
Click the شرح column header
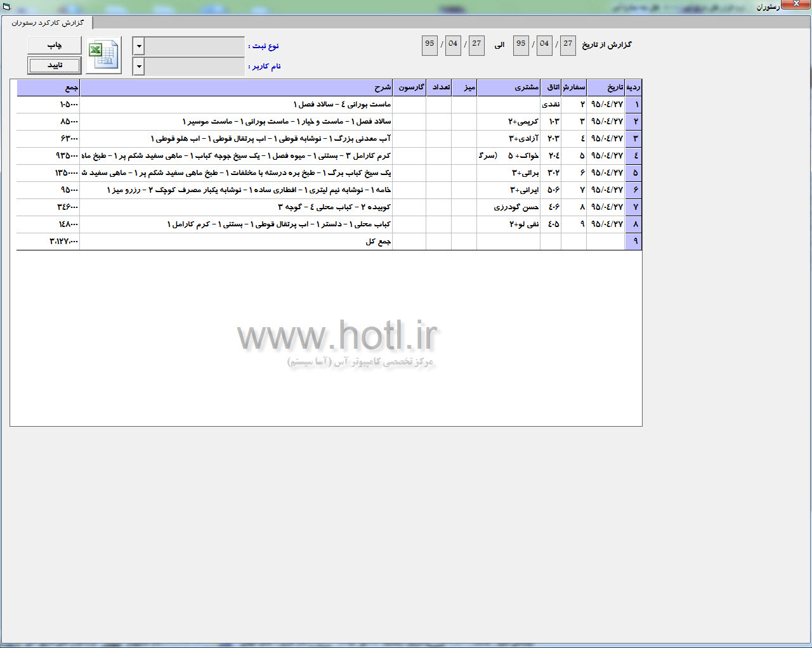pyautogui.click(x=236, y=87)
